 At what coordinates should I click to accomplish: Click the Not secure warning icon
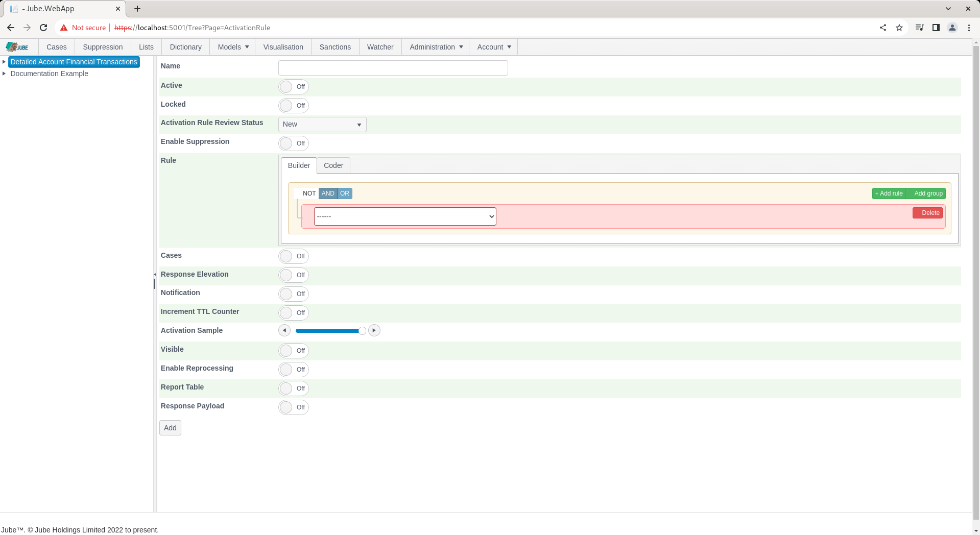(x=64, y=28)
